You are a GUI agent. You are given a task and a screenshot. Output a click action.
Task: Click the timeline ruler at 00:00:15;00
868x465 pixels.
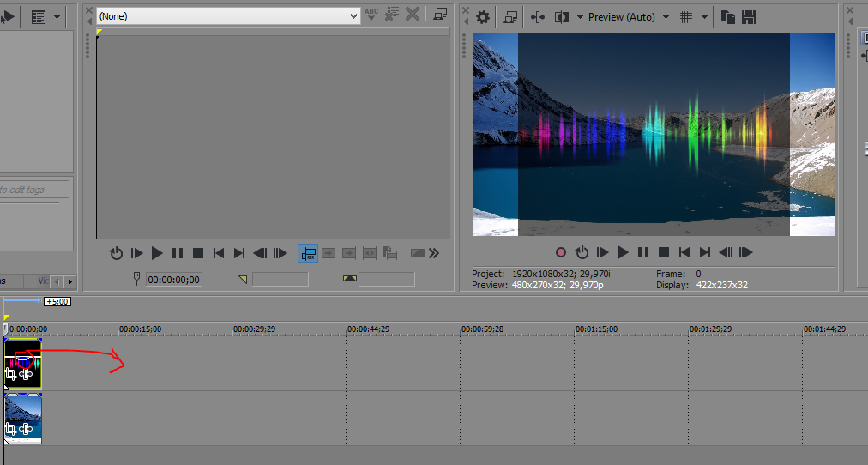[141, 329]
